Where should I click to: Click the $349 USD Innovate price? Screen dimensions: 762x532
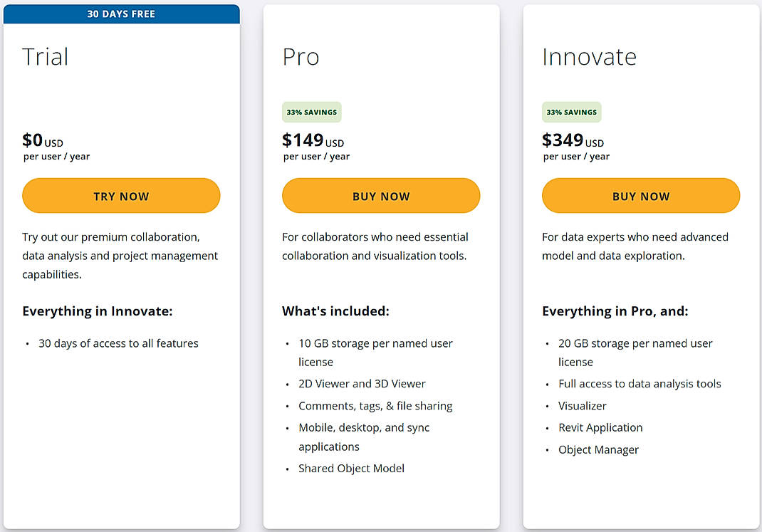pyautogui.click(x=572, y=140)
